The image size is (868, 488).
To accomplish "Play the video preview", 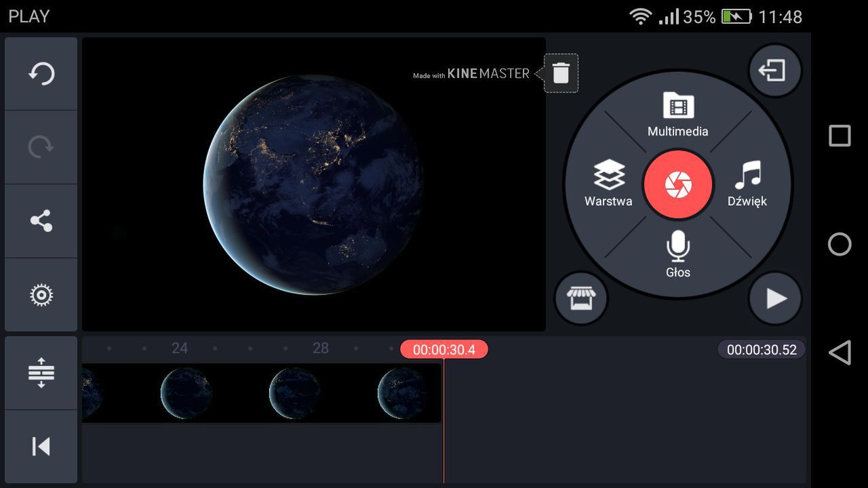I will [x=775, y=298].
